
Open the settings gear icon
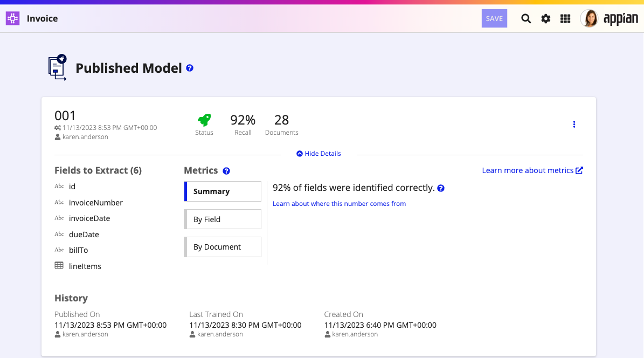[545, 18]
